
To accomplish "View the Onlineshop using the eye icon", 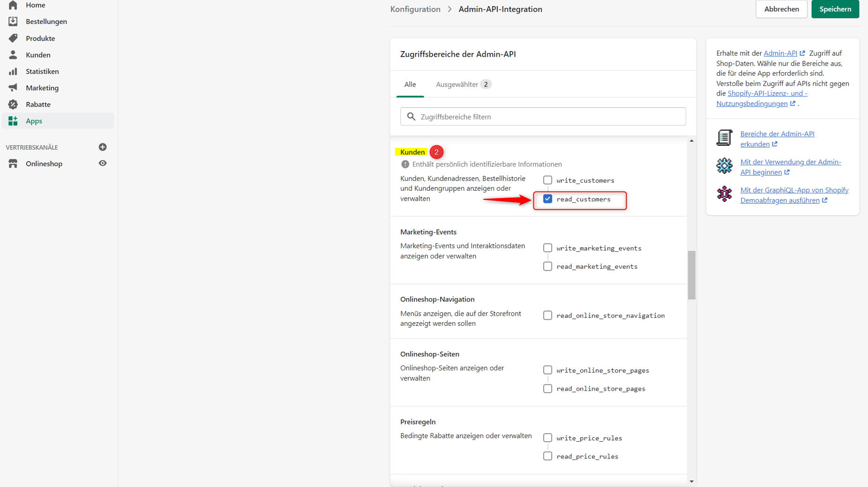I will pos(103,163).
